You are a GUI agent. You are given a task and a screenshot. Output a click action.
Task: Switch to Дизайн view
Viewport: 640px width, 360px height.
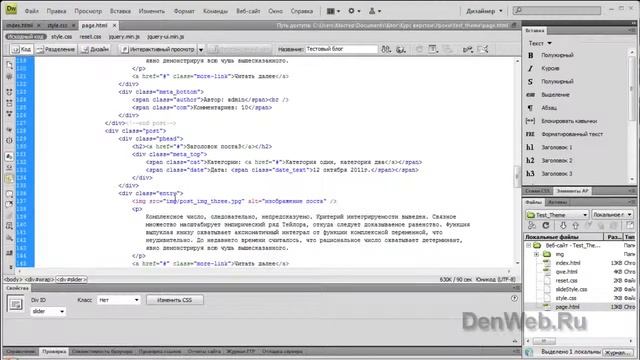pos(95,49)
